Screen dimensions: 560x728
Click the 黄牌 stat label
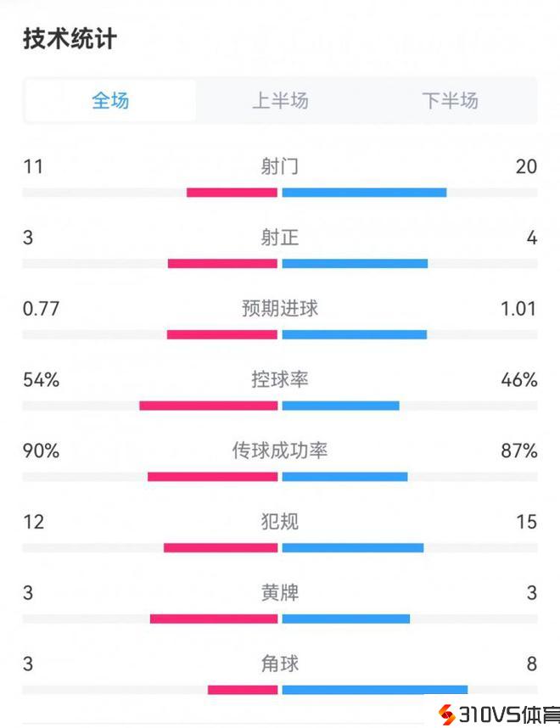point(280,592)
